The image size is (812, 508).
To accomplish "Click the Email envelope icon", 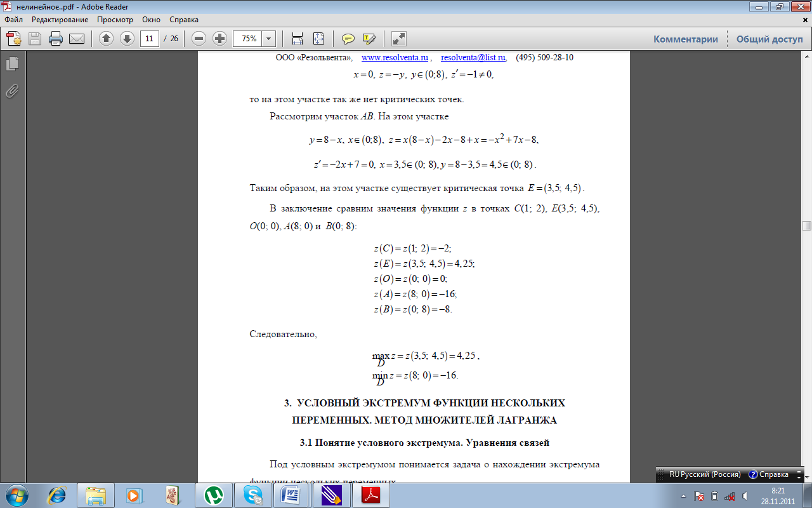I will pyautogui.click(x=77, y=39).
